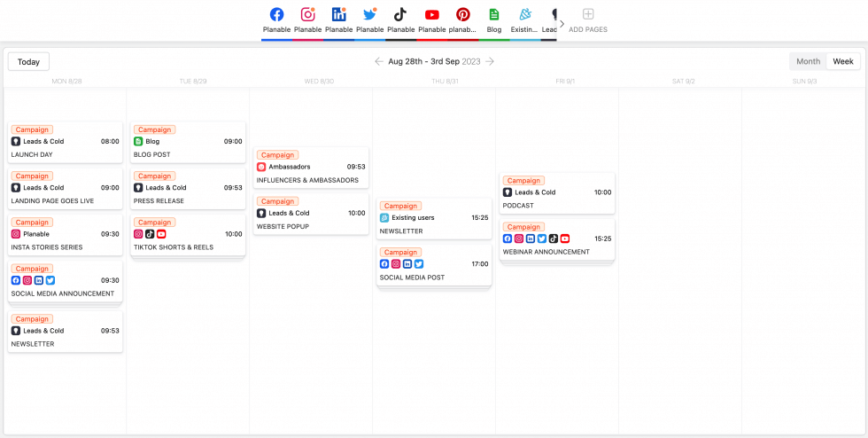The image size is (868, 438).
Task: Go to next week using right arrow
Action: coord(490,61)
